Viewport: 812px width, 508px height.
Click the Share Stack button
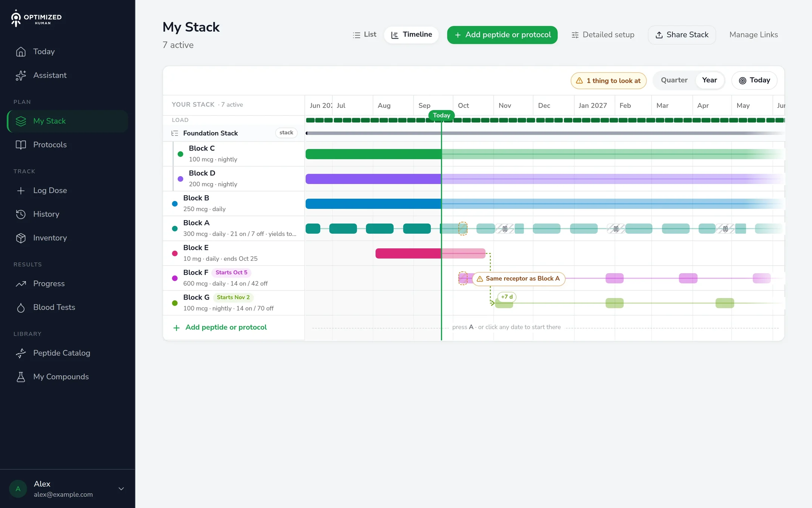click(682, 35)
